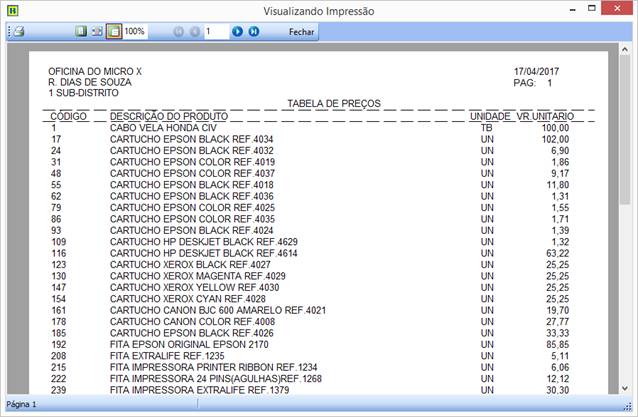
Task: Select the whole page zoom icon
Action: coord(82,32)
